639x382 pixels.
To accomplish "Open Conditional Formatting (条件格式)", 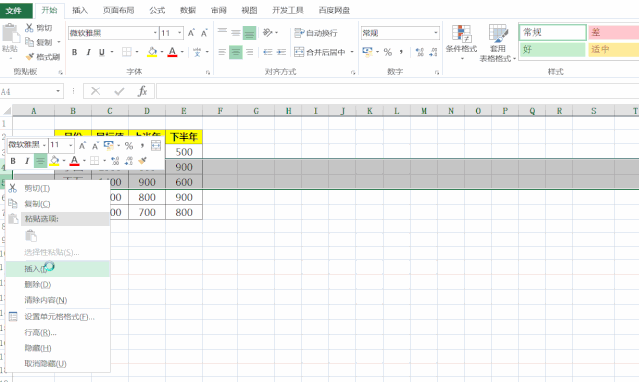I will [x=461, y=41].
